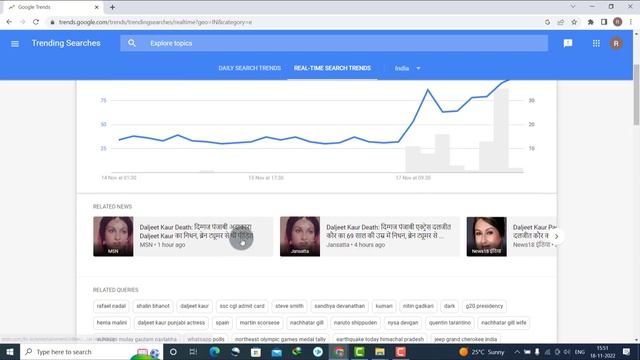Open the Google apps grid
640x360 pixels.
596,43
